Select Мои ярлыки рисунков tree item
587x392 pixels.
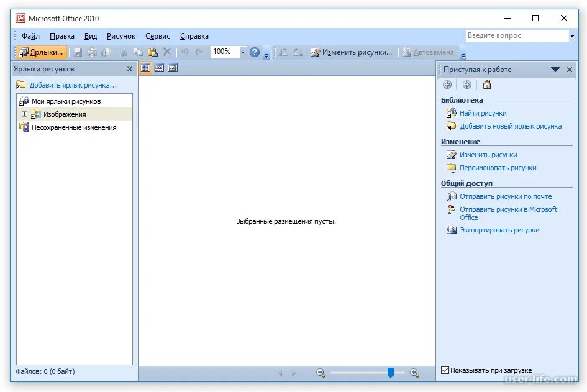click(x=66, y=101)
